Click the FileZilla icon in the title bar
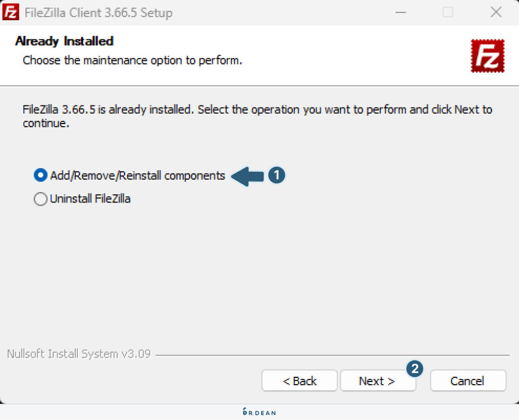The width and height of the screenshot is (519, 420). tap(11, 12)
